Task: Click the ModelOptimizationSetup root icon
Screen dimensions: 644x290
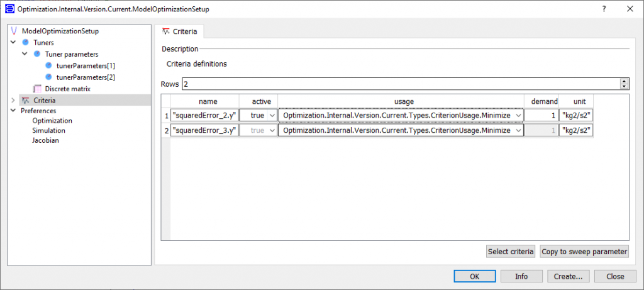Action: pos(14,31)
